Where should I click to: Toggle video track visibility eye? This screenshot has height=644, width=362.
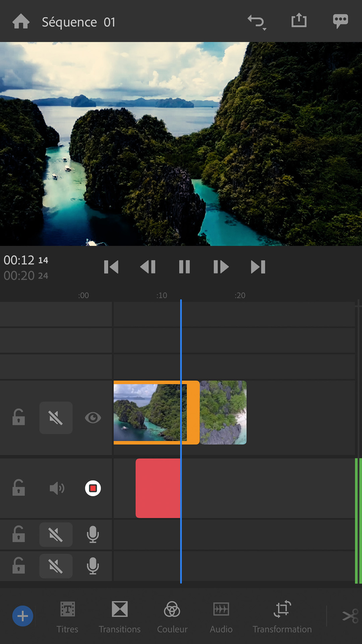pos(93,418)
